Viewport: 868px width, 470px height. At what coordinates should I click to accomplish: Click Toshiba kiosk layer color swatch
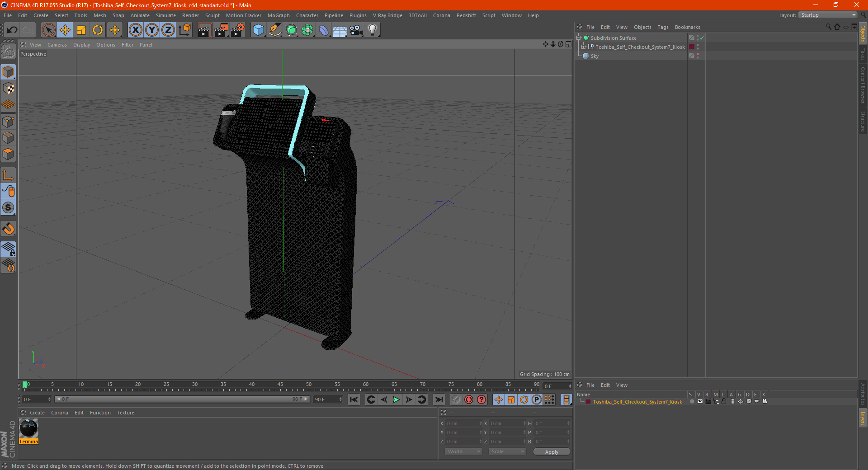point(588,402)
